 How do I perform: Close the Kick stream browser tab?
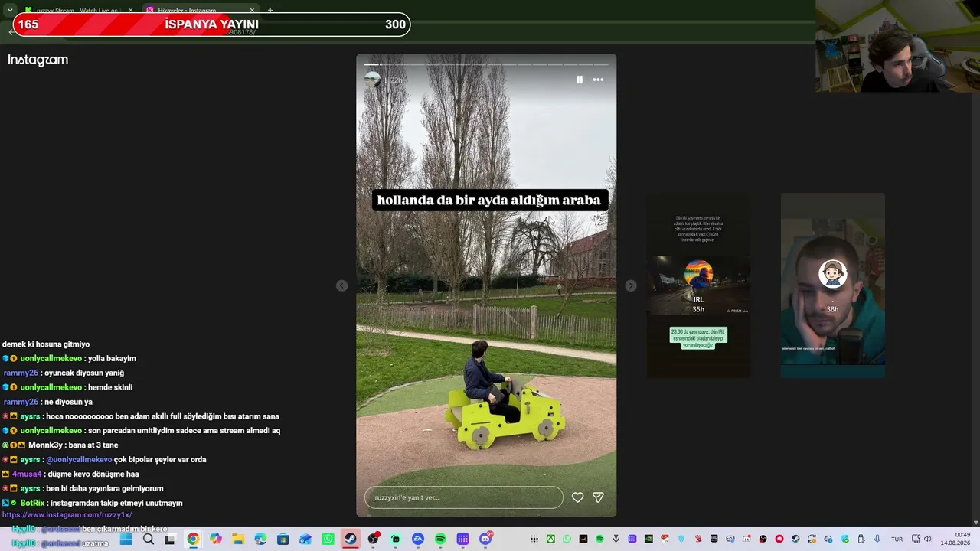point(130,11)
